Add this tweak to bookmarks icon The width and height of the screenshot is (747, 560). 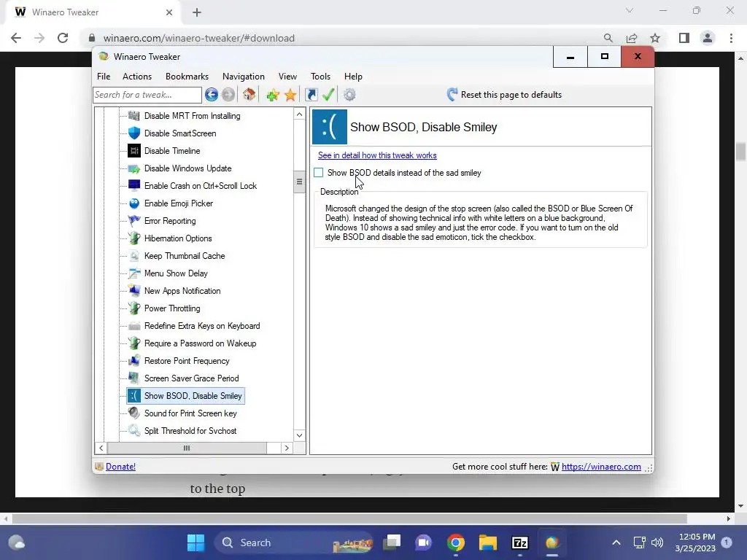273,95
